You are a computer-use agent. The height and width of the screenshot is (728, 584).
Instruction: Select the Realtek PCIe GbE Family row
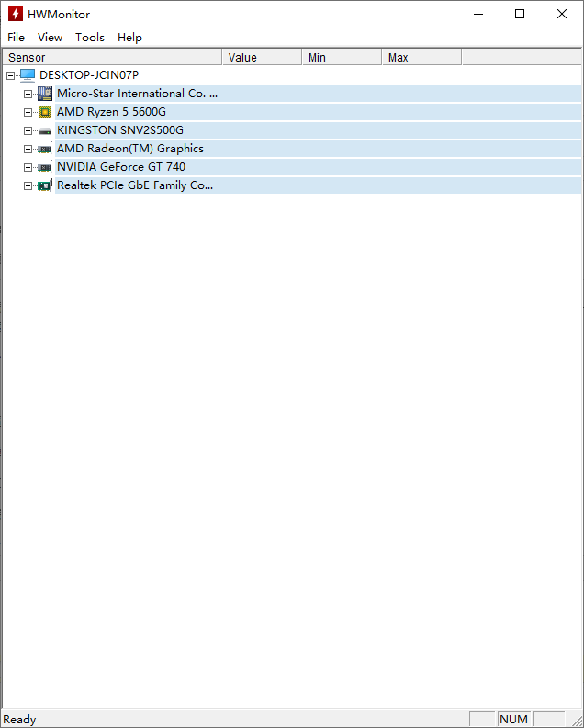click(318, 185)
